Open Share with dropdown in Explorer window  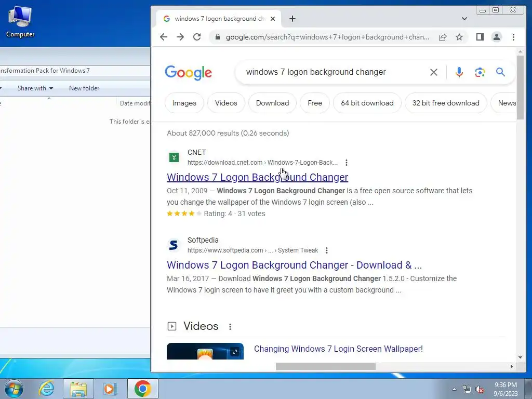[x=35, y=88]
